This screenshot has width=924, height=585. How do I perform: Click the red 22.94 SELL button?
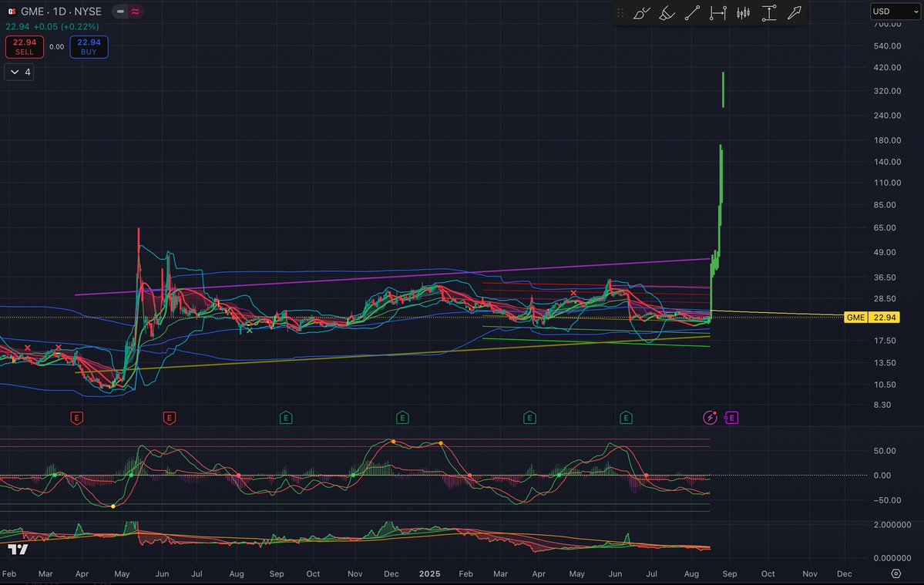25,46
